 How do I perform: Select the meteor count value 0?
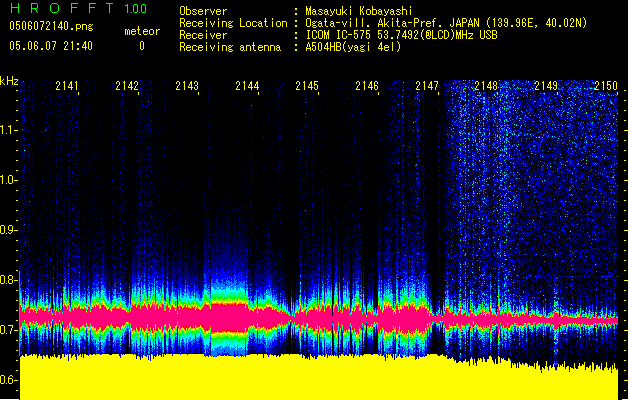pyautogui.click(x=142, y=46)
